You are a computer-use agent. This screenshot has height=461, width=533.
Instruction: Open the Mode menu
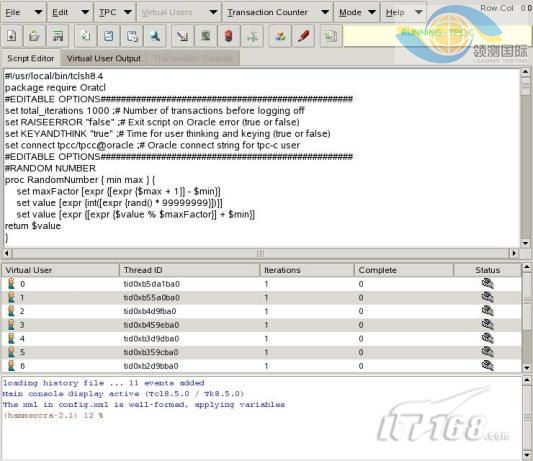357,12
